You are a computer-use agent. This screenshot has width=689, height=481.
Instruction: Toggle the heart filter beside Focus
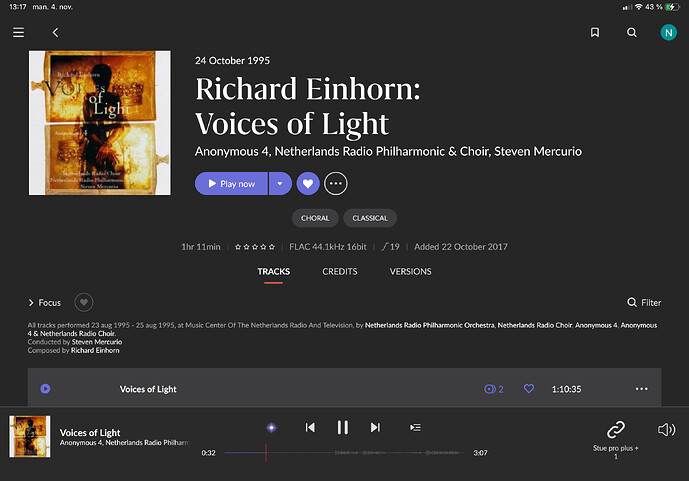(x=85, y=302)
